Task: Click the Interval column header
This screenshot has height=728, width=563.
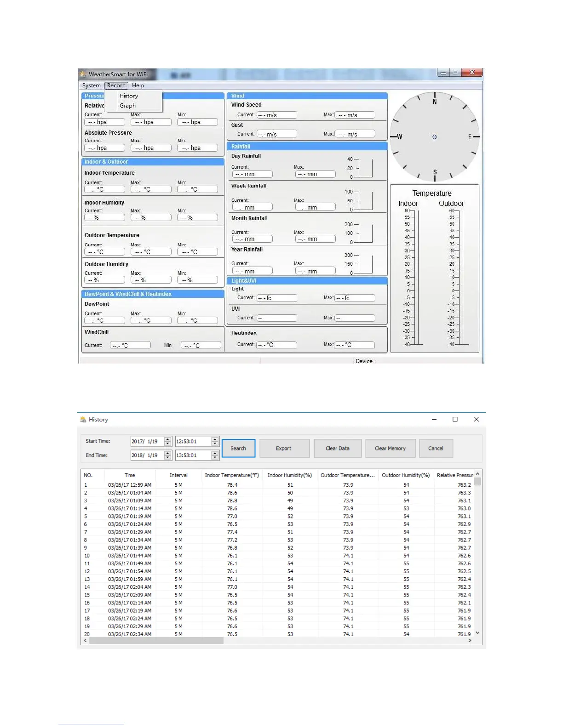Action: pyautogui.click(x=178, y=475)
